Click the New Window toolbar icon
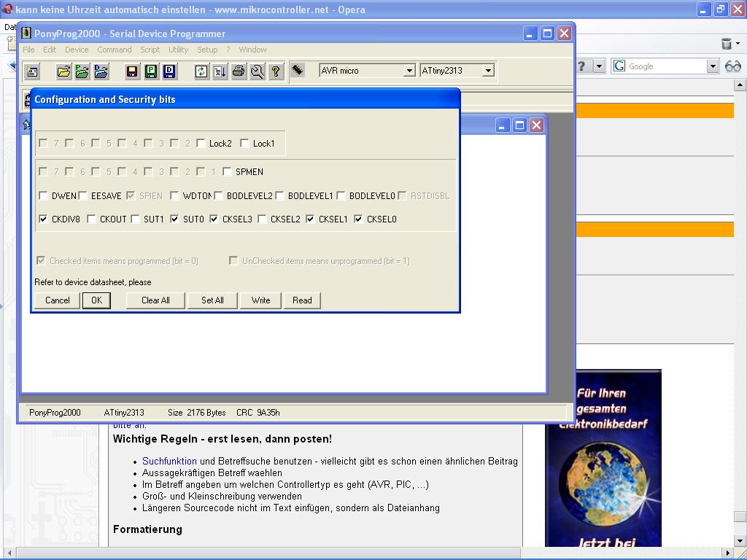 [32, 71]
